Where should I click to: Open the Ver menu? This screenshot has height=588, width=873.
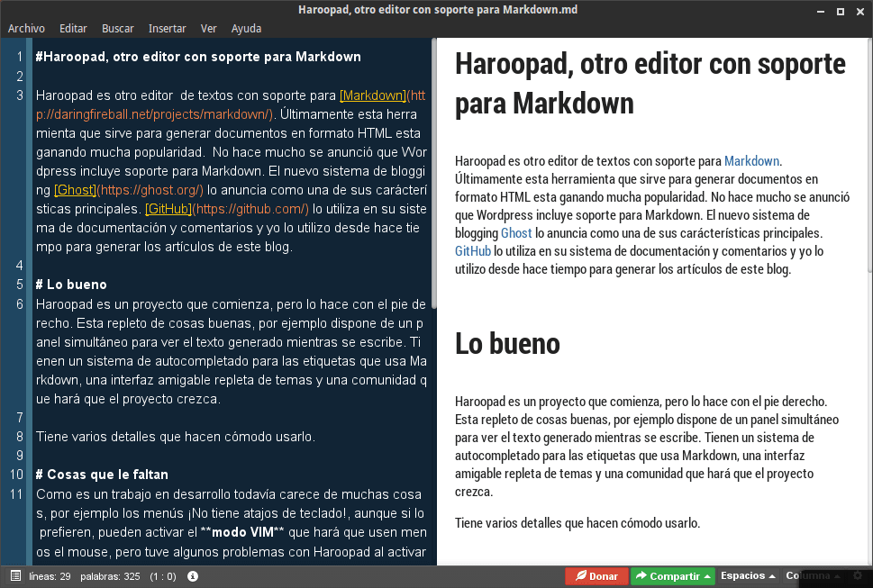click(209, 29)
